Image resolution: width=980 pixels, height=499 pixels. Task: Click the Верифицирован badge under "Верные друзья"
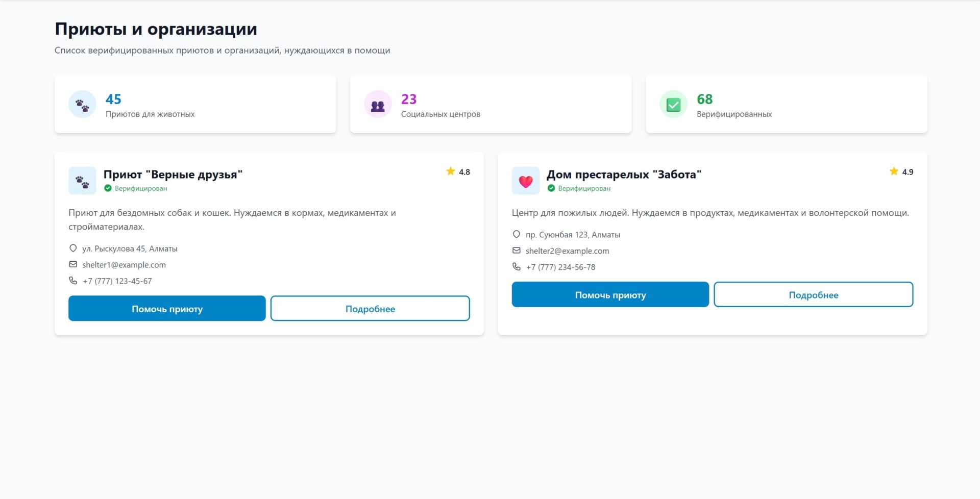137,188
